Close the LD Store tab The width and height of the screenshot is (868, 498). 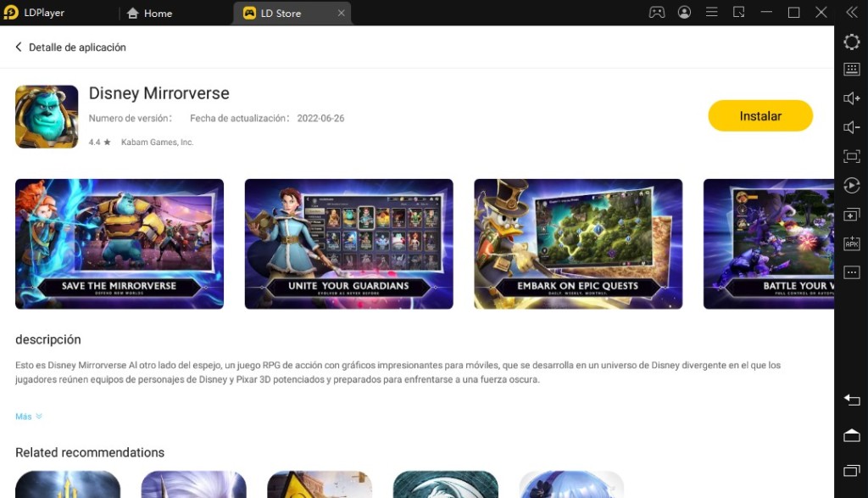(341, 13)
